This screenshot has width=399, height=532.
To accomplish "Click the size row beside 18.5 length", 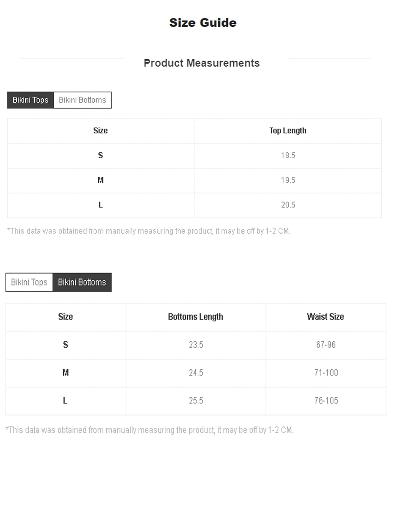I will (x=101, y=156).
